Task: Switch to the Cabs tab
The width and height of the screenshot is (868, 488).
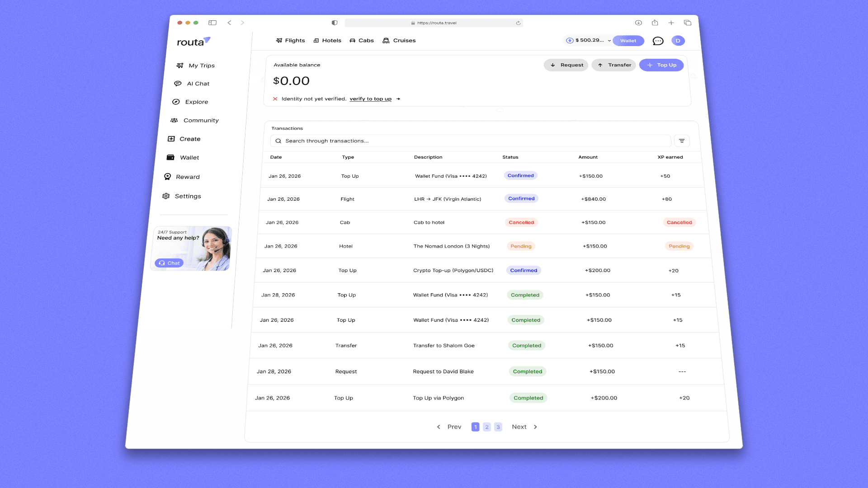Action: tap(362, 41)
